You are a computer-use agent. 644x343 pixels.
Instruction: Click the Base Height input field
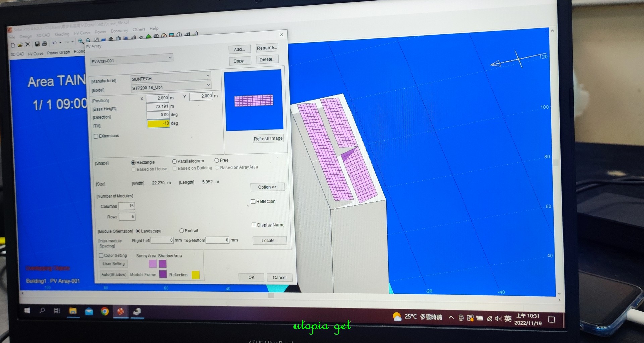158,107
